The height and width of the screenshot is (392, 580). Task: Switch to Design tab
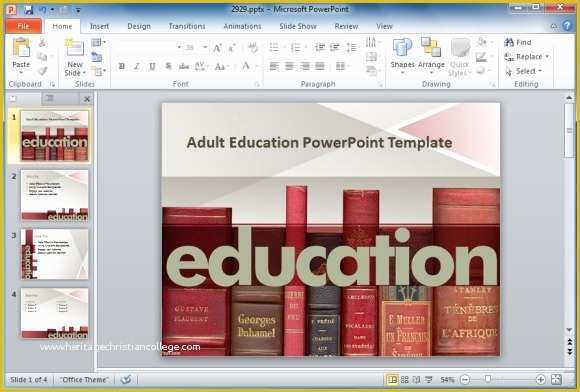tap(139, 26)
